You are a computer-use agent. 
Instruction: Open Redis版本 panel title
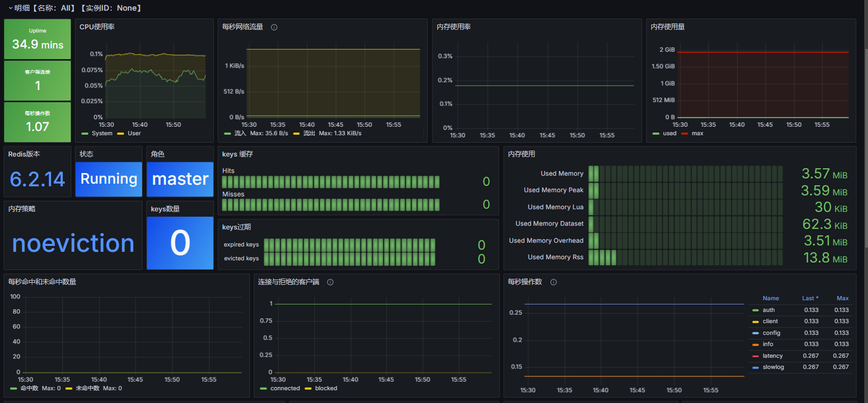(x=24, y=154)
